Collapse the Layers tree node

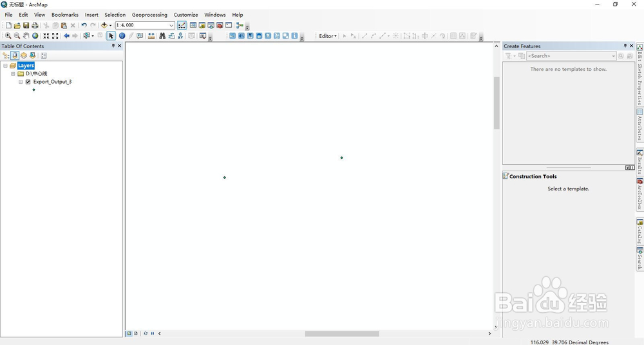click(5, 66)
